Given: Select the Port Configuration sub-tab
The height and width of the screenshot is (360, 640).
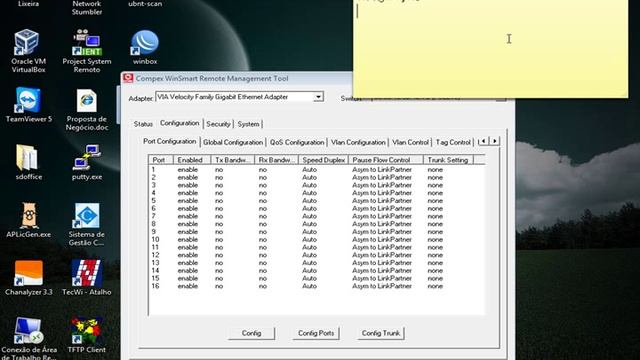Looking at the screenshot, I should 169,141.
